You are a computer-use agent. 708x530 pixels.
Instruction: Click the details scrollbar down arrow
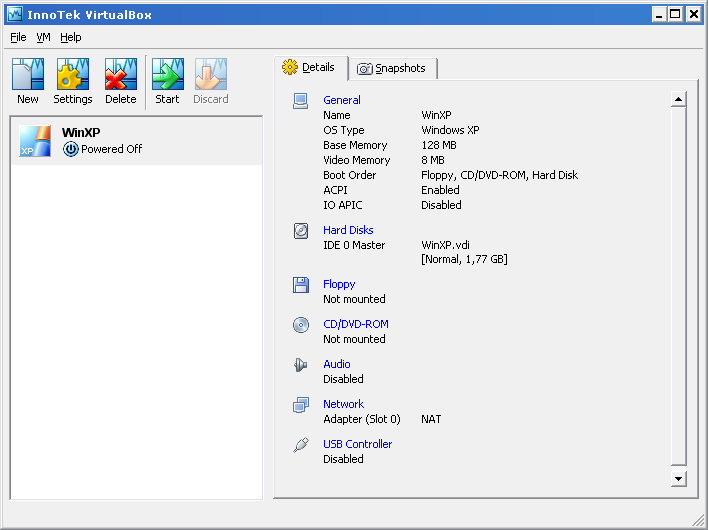click(x=678, y=479)
